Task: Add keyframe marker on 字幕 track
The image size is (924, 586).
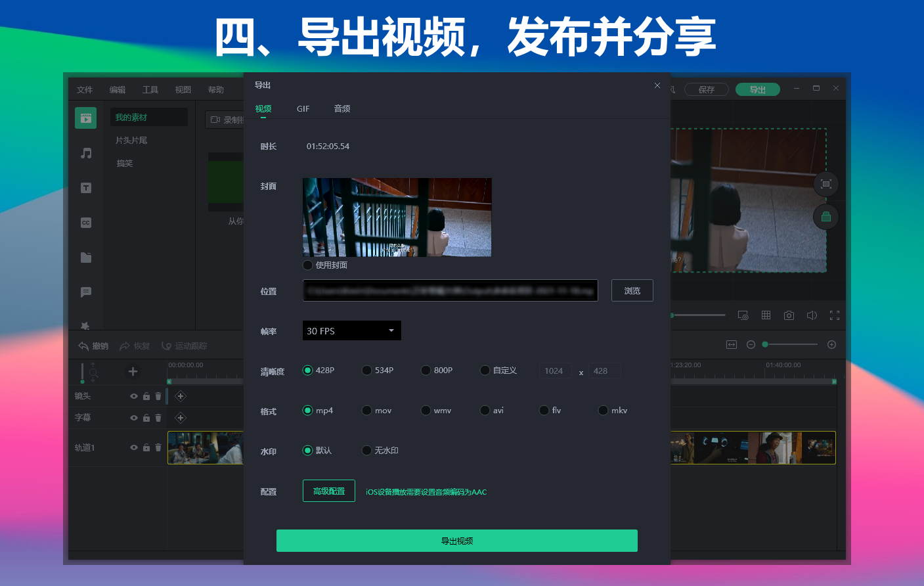Action: [181, 418]
